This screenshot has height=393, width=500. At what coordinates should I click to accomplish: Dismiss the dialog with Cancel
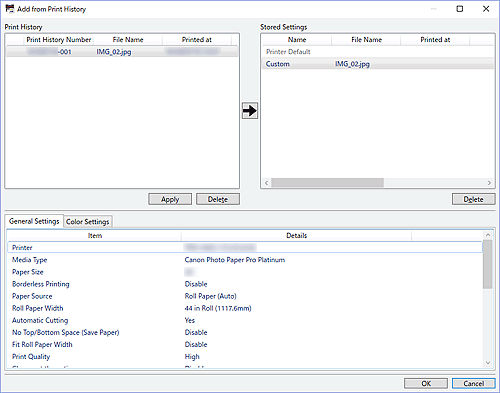(473, 383)
